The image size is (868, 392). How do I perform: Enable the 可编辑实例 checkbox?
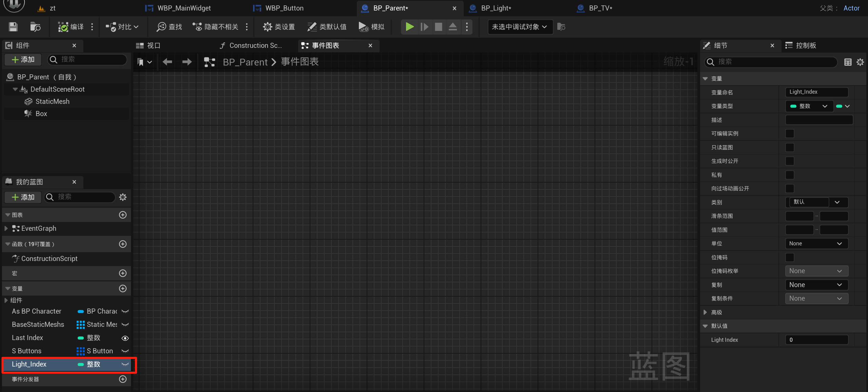(x=789, y=133)
